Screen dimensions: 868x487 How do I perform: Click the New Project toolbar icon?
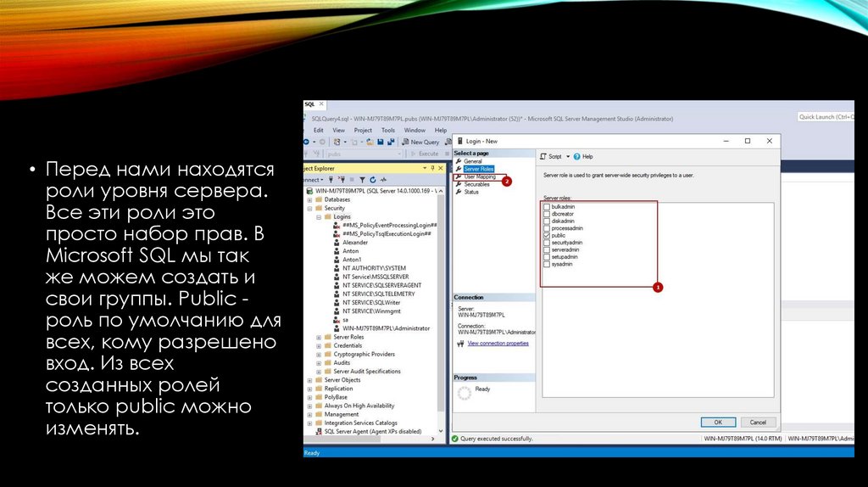[337, 143]
